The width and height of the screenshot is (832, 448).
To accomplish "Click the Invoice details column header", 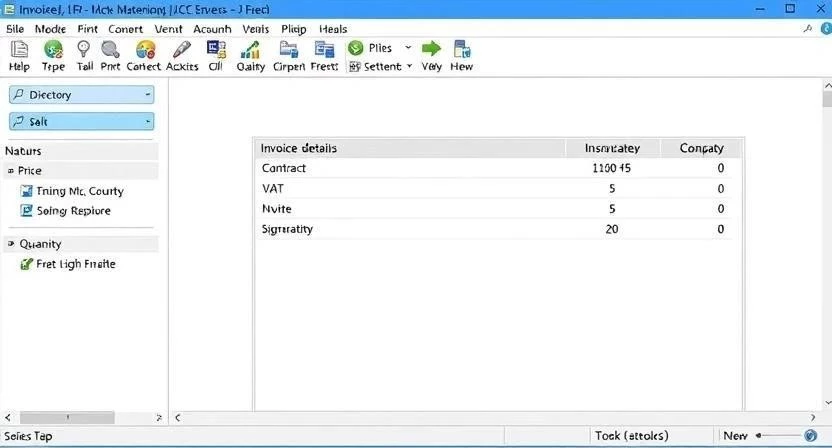I will click(x=410, y=148).
